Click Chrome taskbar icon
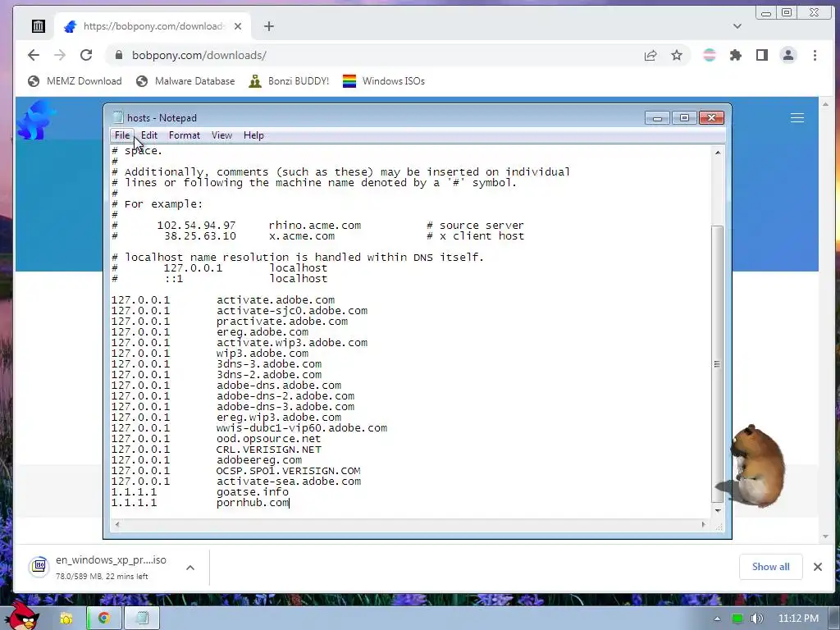This screenshot has height=630, width=840. [103, 619]
